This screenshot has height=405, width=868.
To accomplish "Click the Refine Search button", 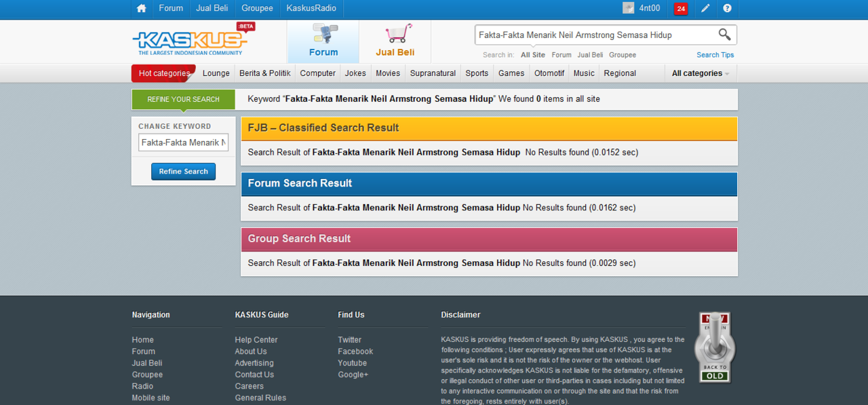I will [183, 172].
